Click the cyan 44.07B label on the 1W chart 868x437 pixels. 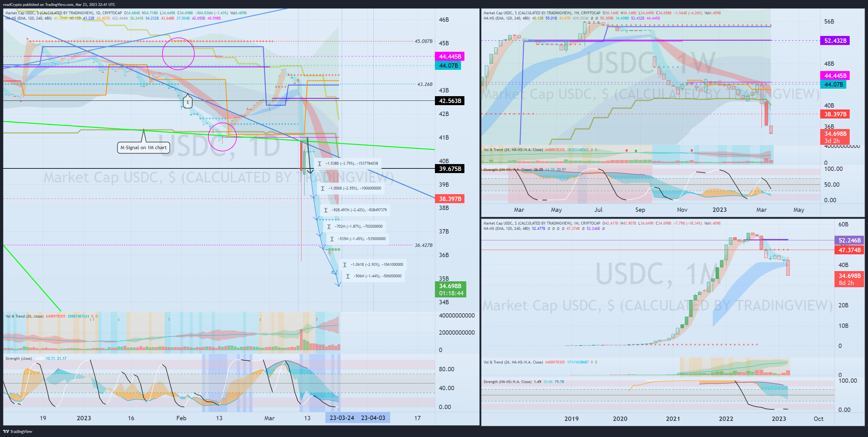[833, 84]
